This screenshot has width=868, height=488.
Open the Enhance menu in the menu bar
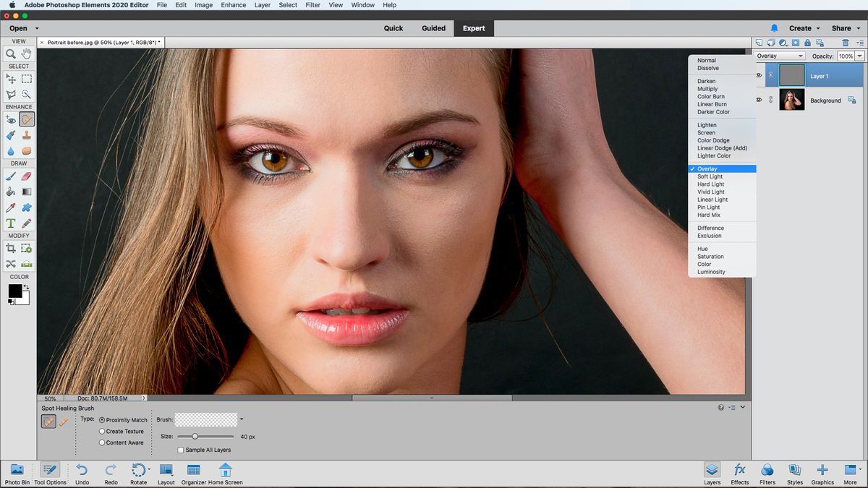point(234,4)
